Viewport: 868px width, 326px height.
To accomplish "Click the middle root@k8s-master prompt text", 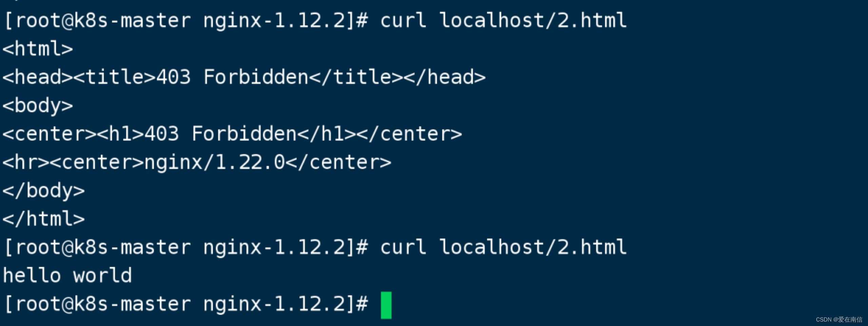I will (x=186, y=247).
